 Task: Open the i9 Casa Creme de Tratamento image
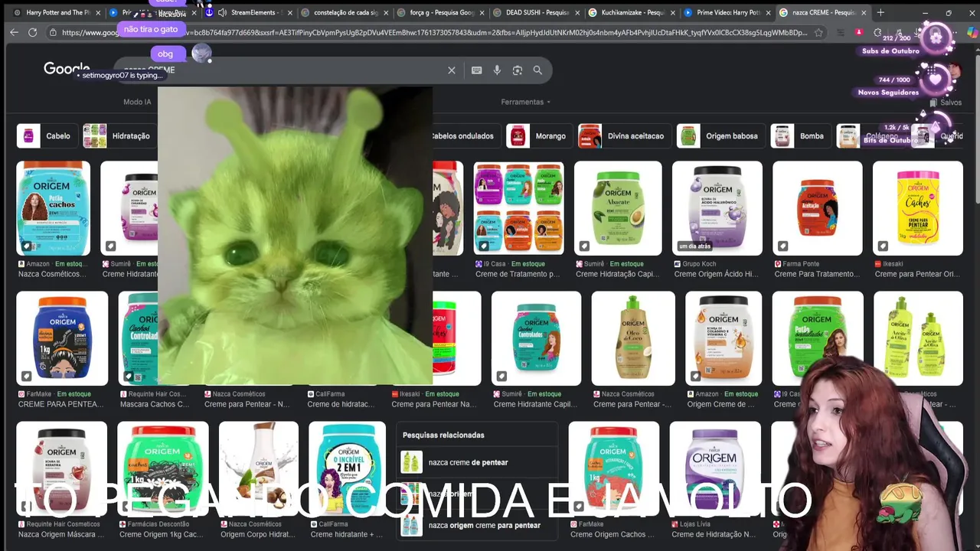pyautogui.click(x=518, y=208)
